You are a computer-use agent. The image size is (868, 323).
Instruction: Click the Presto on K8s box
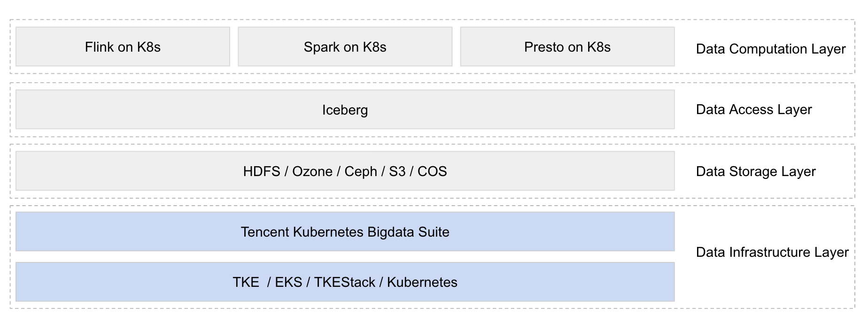567,47
